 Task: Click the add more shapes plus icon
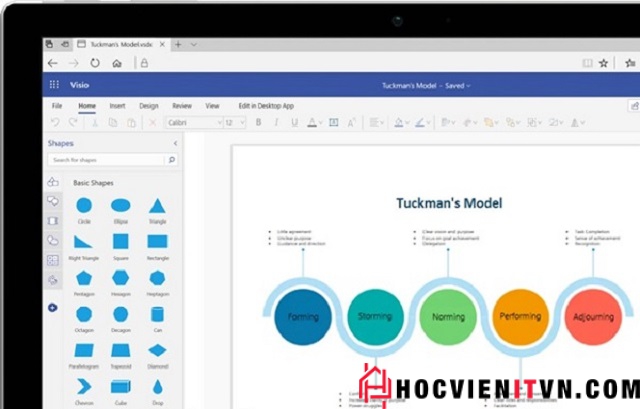pyautogui.click(x=52, y=307)
